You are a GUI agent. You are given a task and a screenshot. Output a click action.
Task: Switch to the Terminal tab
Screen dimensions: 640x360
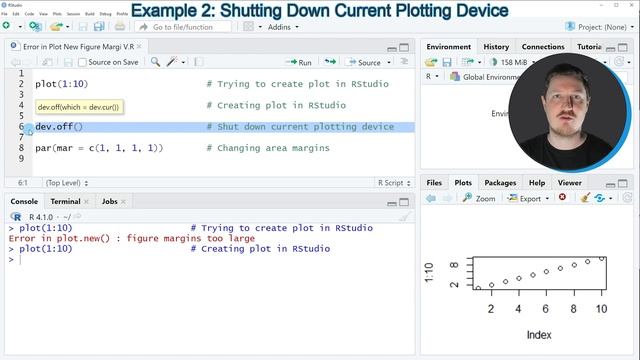click(x=65, y=201)
